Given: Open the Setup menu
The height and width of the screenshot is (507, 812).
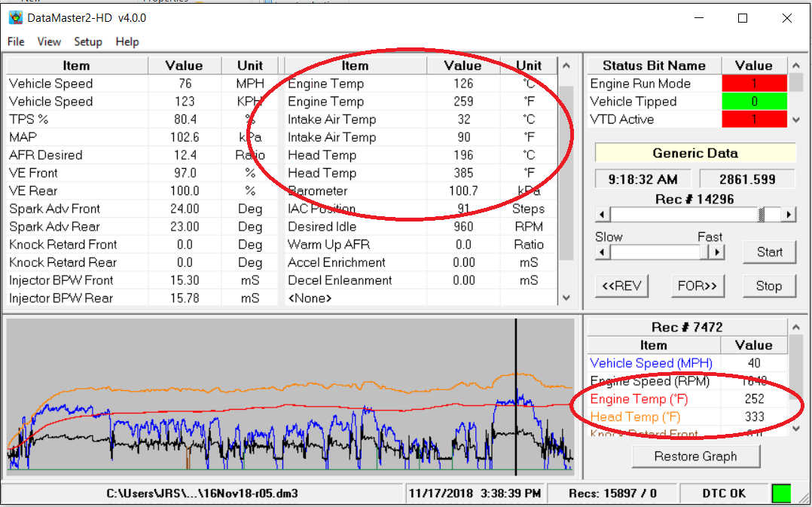Looking at the screenshot, I should point(88,41).
